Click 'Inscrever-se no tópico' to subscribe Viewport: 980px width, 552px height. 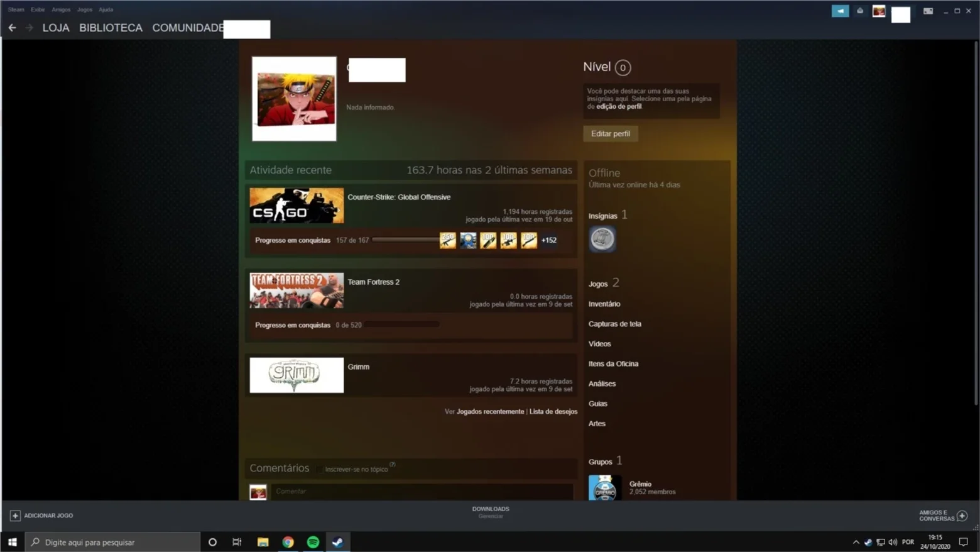[x=356, y=469]
